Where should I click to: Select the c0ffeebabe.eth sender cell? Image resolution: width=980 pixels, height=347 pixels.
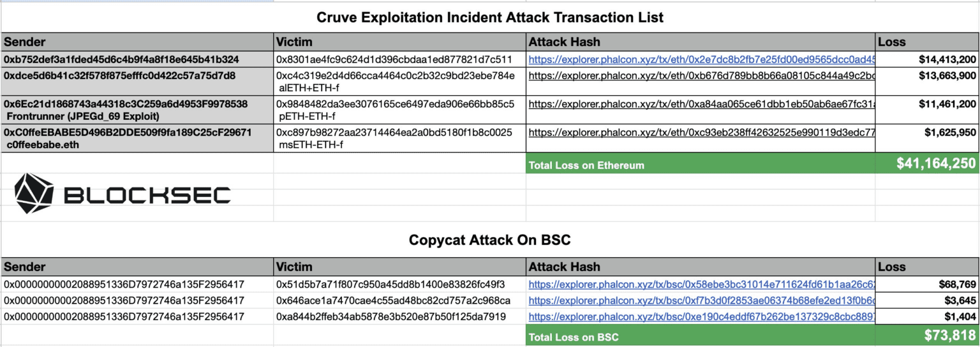coord(137,139)
